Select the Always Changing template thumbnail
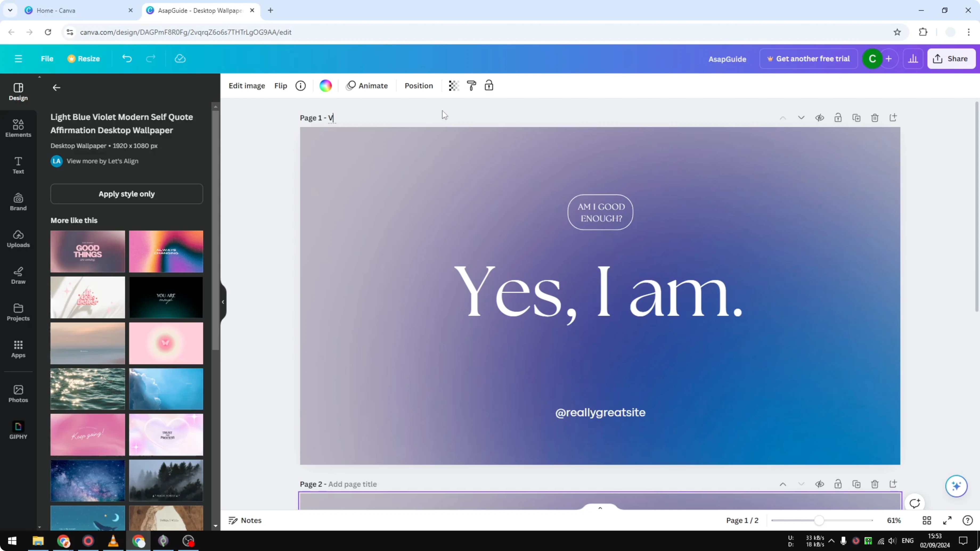The image size is (980, 551). pyautogui.click(x=166, y=251)
